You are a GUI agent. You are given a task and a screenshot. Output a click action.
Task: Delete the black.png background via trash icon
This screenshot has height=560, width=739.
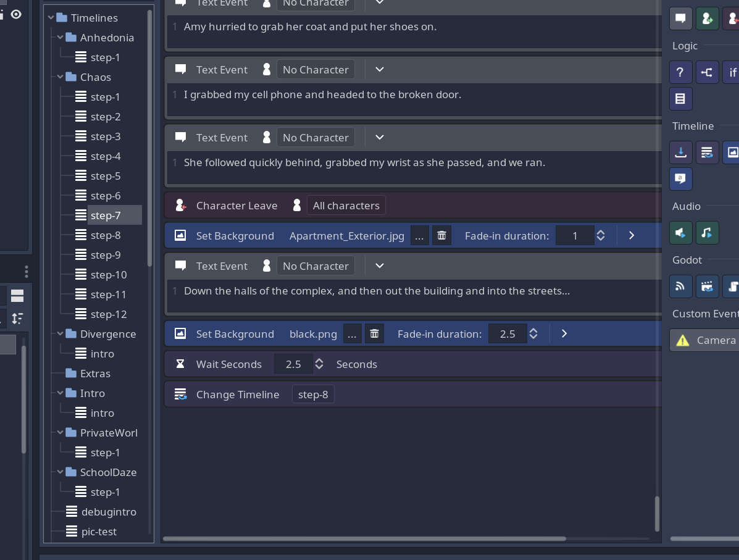[x=374, y=333]
